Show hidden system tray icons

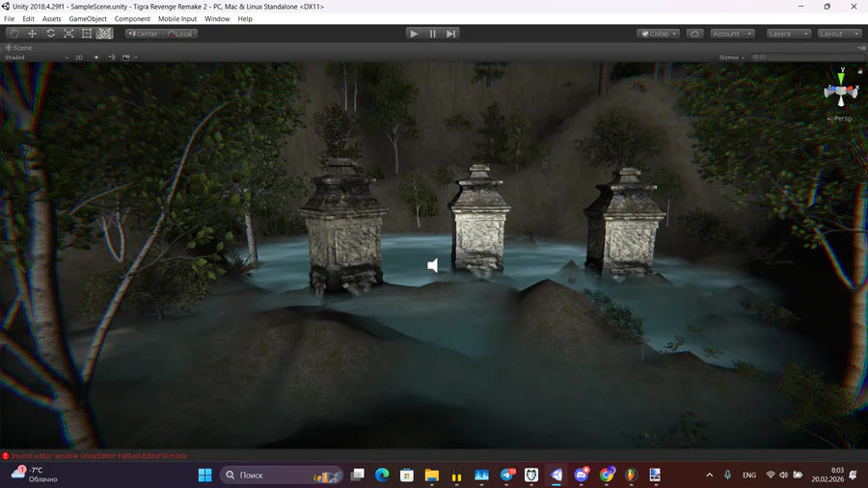click(x=709, y=475)
